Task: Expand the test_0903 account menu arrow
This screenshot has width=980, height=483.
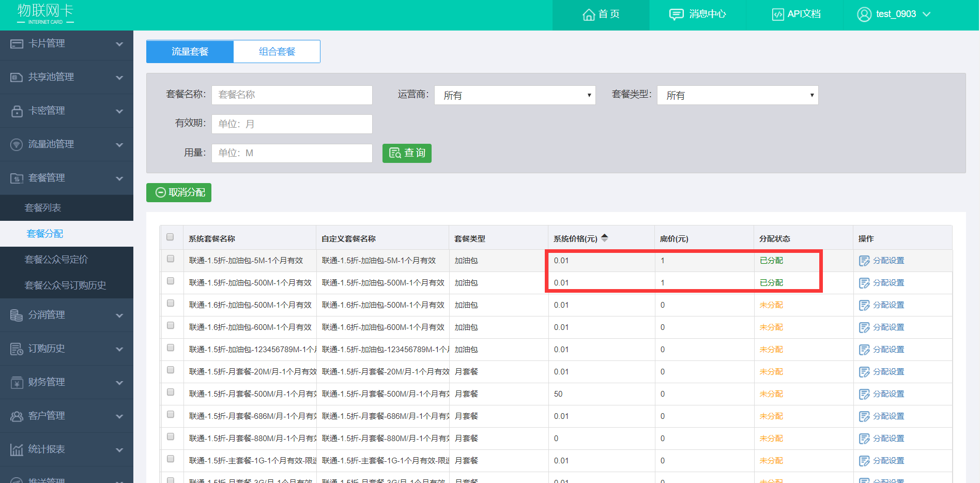Action: [x=927, y=14]
